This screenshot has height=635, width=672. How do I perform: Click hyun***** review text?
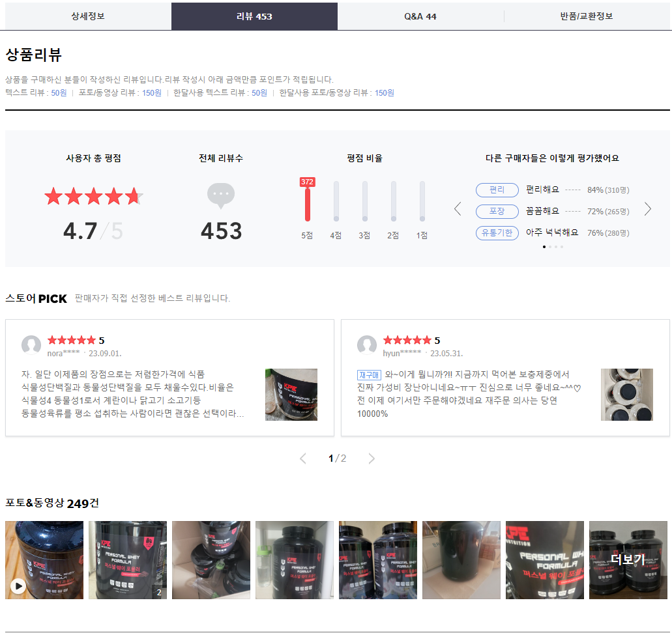469,394
